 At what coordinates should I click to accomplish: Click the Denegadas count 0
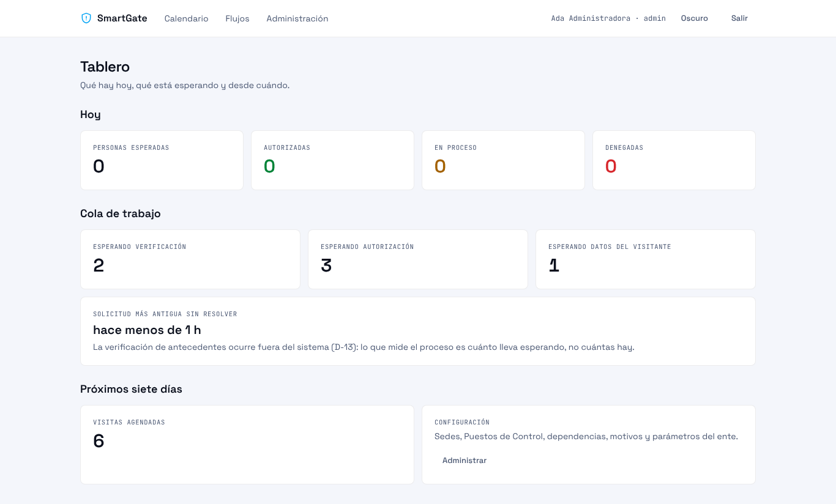click(611, 166)
